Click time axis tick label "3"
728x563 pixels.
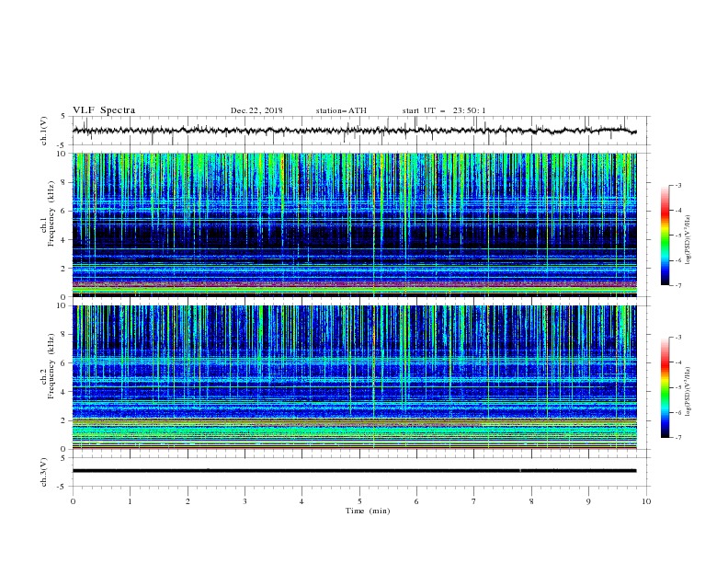pyautogui.click(x=245, y=501)
